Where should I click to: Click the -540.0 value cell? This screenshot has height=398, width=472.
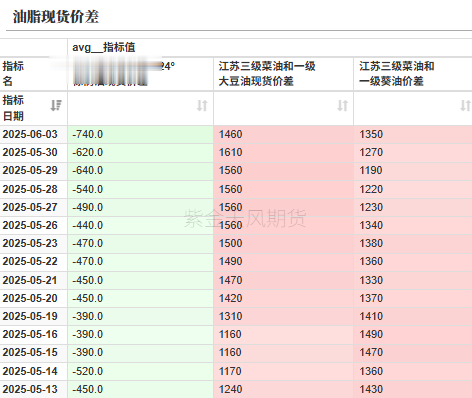(x=140, y=189)
